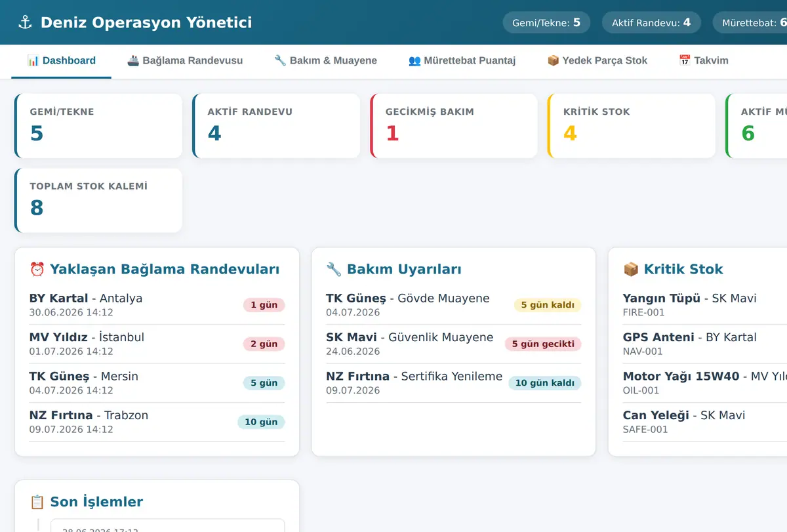This screenshot has width=787, height=532.
Task: Click the NAV-001 part code
Action: click(x=643, y=352)
